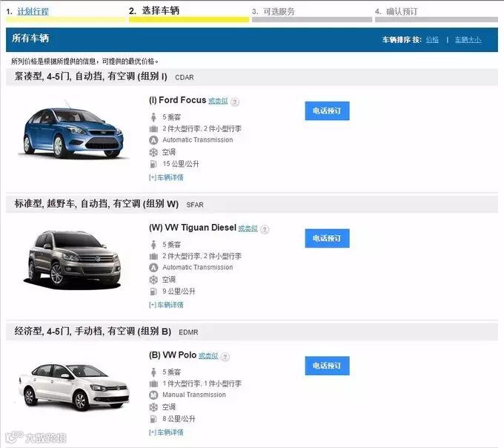The width and height of the screenshot is (504, 448).
Task: Click the passenger icon in Ford Focus specs
Action: 153,117
